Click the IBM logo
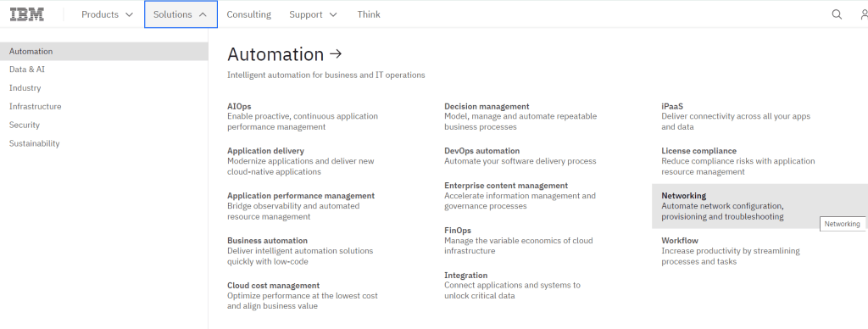868x329 pixels. click(27, 14)
